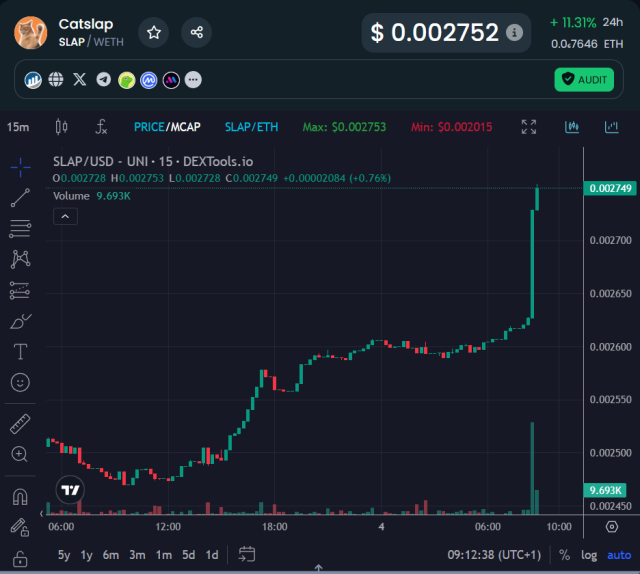Click the bar chart icon at top right
640x574 pixels.
pyautogui.click(x=611, y=127)
